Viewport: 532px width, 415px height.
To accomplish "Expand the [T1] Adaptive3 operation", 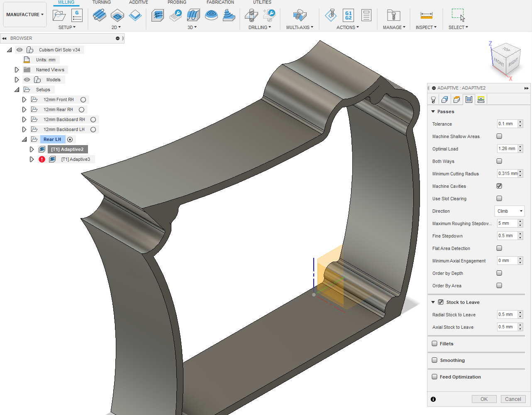I will pos(32,159).
